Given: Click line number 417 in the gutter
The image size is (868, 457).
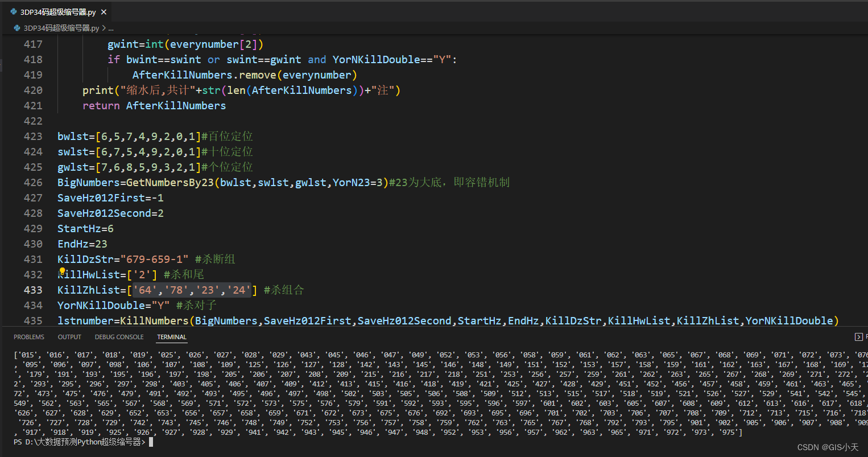Looking at the screenshot, I should tap(33, 44).
